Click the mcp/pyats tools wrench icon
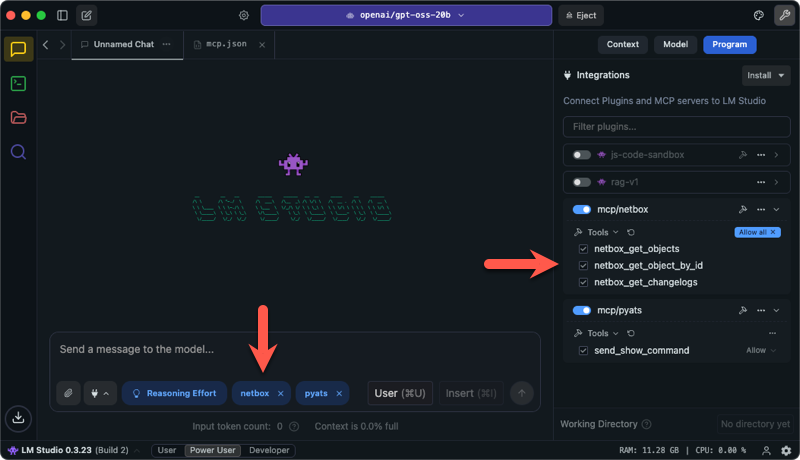The image size is (800, 460). point(743,310)
